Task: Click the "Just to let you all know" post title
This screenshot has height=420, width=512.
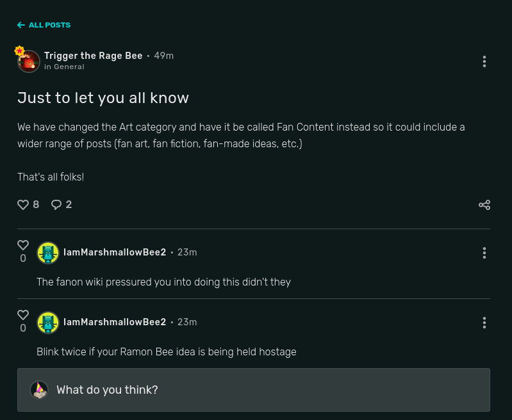Action: click(x=103, y=98)
